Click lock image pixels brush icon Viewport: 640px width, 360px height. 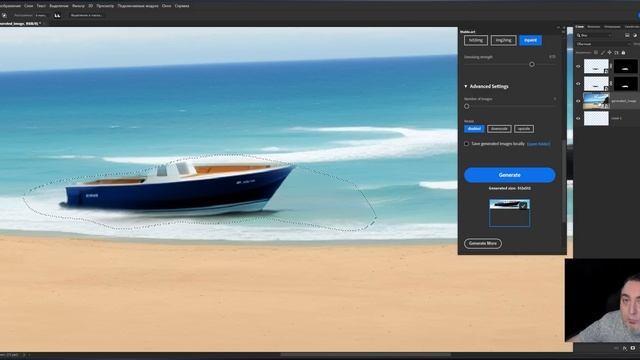click(603, 53)
